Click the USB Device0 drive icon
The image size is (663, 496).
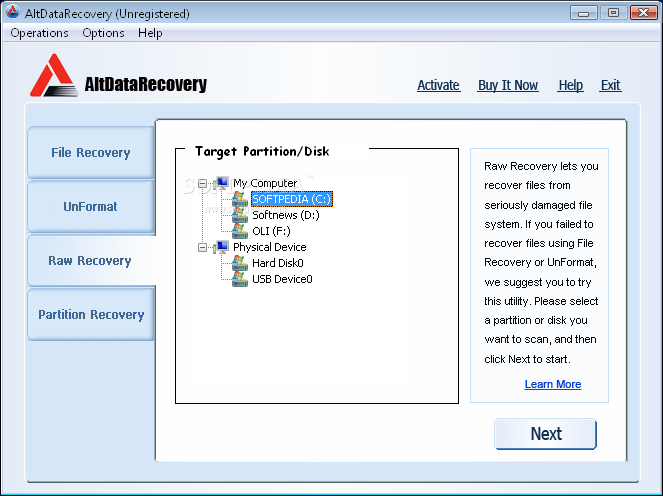[240, 279]
